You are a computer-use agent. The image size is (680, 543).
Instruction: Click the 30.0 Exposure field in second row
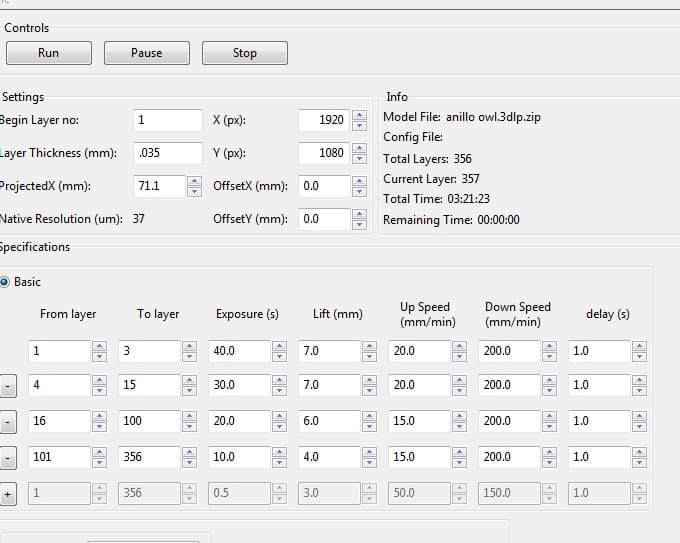pyautogui.click(x=239, y=385)
